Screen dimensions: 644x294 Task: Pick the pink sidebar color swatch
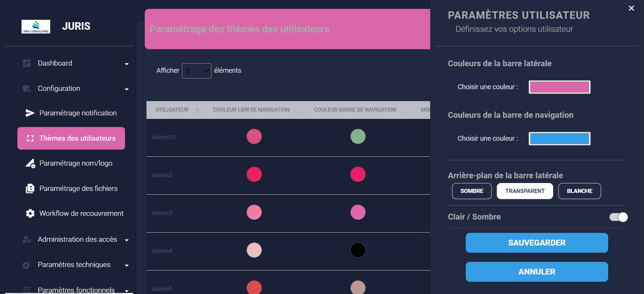[559, 87]
